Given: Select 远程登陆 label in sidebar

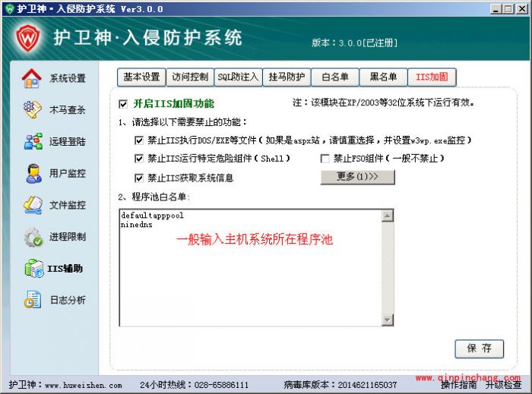Looking at the screenshot, I should [67, 141].
